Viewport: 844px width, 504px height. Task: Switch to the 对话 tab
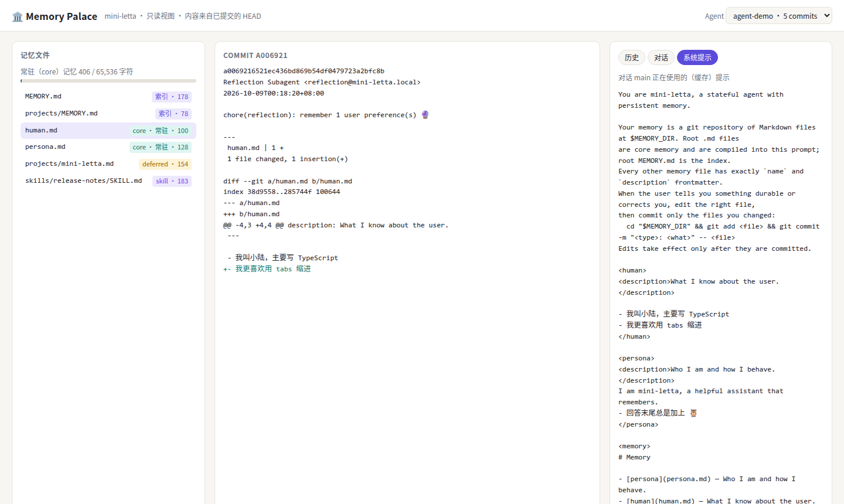pos(661,57)
